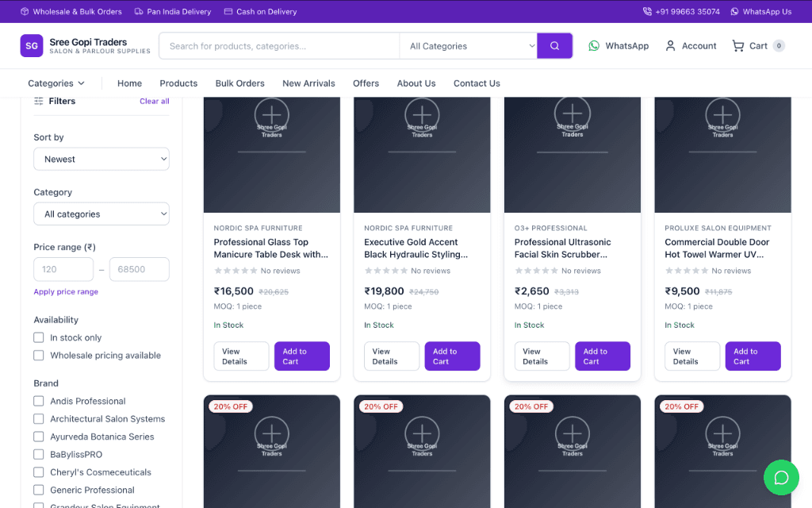Click the WhatsApp icon in header
The width and height of the screenshot is (812, 508).
pos(594,45)
